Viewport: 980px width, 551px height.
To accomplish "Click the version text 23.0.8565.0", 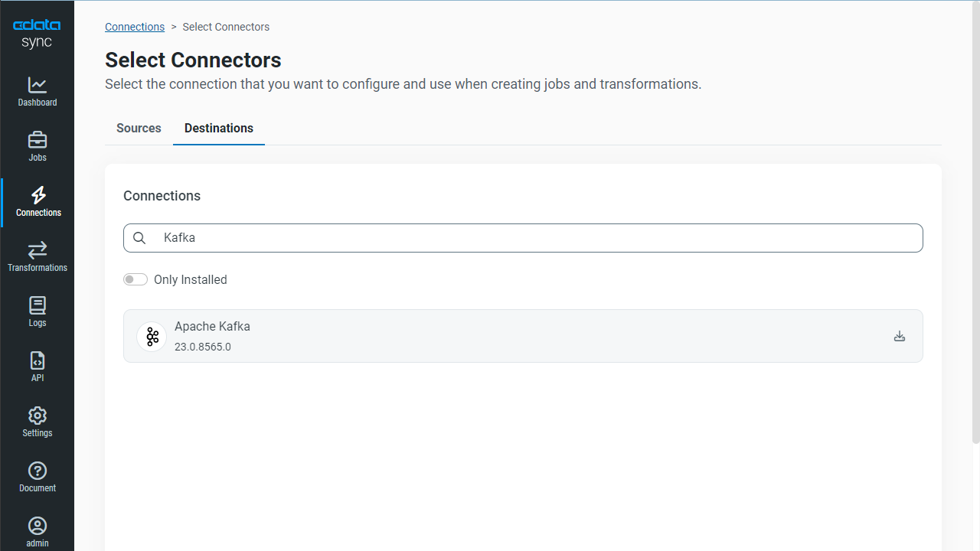I will tap(203, 347).
